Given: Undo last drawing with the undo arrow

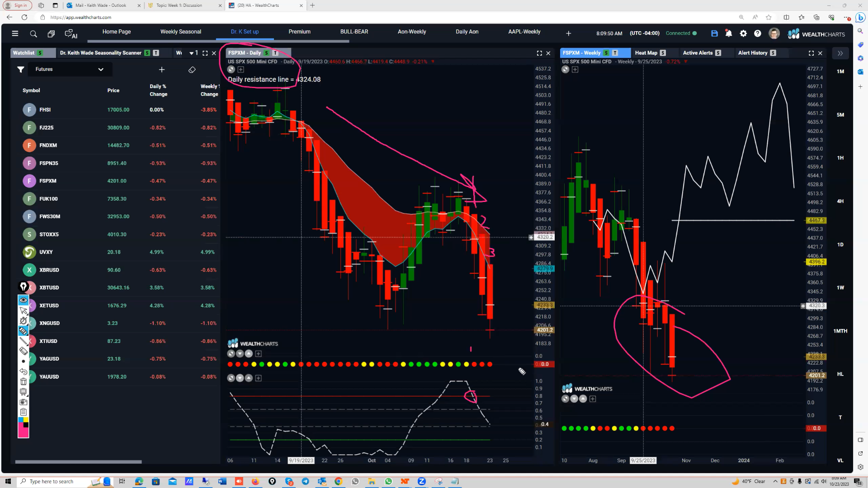Looking at the screenshot, I should click(24, 371).
